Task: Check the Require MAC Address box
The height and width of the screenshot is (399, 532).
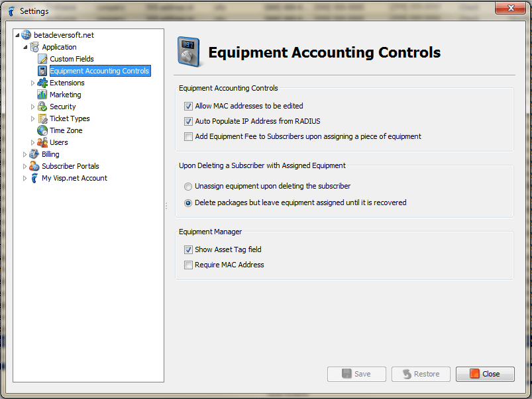Action: click(188, 265)
